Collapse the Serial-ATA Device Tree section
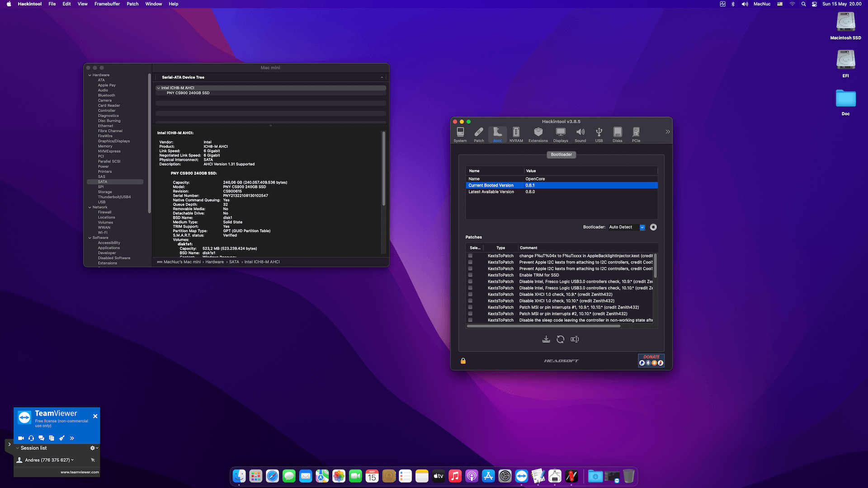The width and height of the screenshot is (868, 488). click(382, 77)
